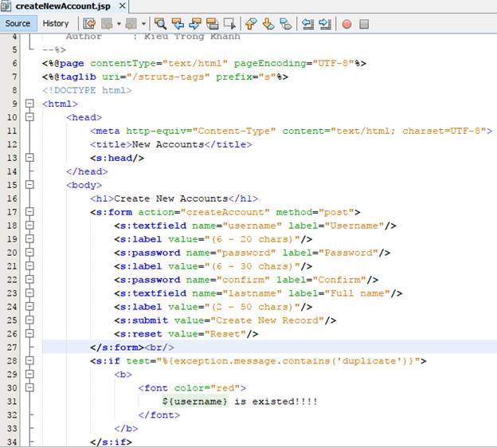The height and width of the screenshot is (448, 497).
Task: Click the red Start Macro Recording icon
Action: point(346,24)
